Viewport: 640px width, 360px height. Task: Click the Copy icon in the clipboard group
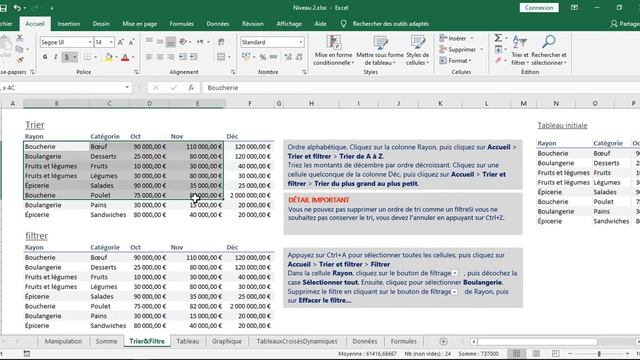19,49
